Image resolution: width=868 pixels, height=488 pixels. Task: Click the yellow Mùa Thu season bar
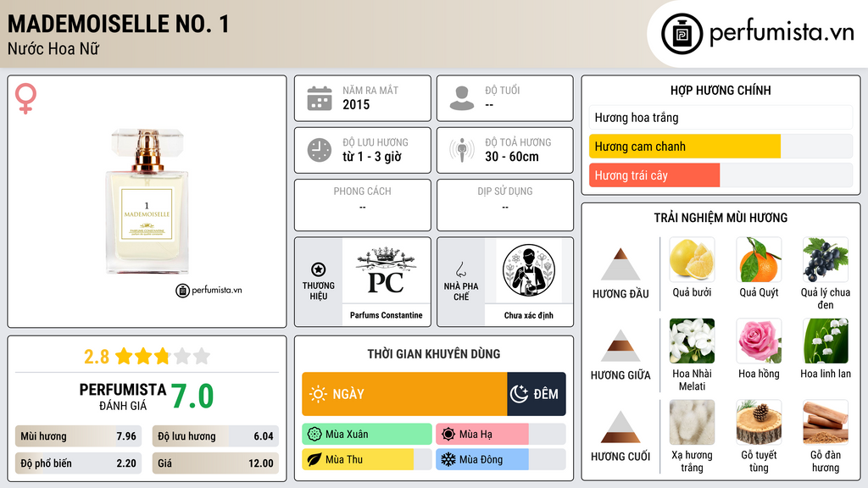pos(358,460)
